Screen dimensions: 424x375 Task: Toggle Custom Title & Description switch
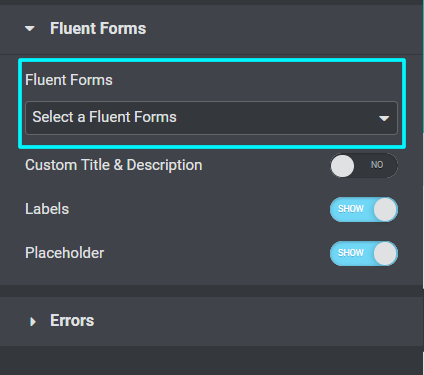pyautogui.click(x=364, y=165)
